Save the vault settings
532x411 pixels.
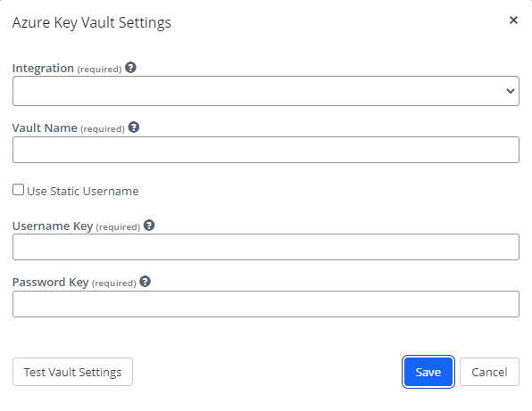tap(428, 372)
